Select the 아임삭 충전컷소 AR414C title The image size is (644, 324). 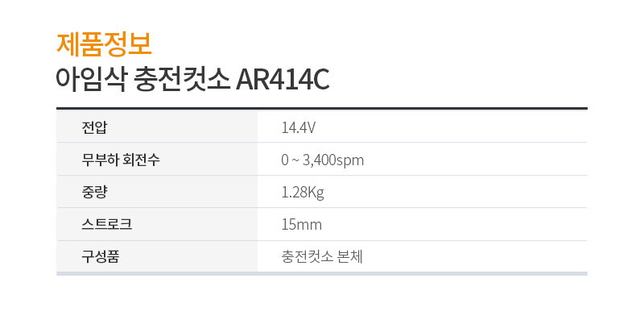coord(192,79)
